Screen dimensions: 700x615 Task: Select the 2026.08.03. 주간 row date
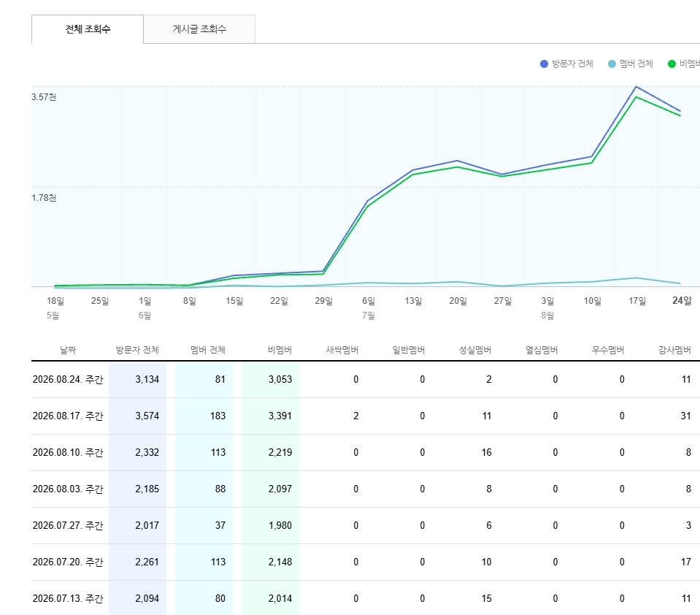68,489
